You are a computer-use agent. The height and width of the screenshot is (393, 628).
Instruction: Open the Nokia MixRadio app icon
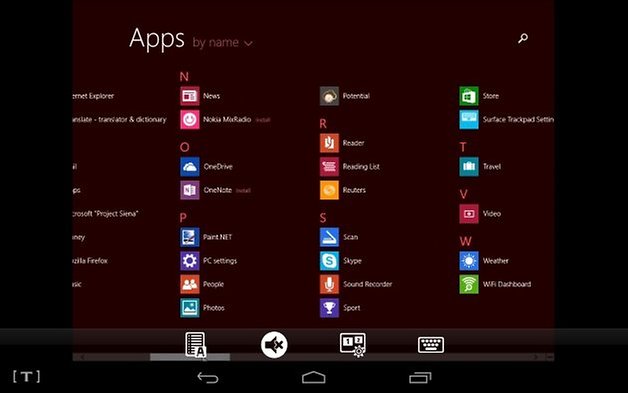click(189, 119)
